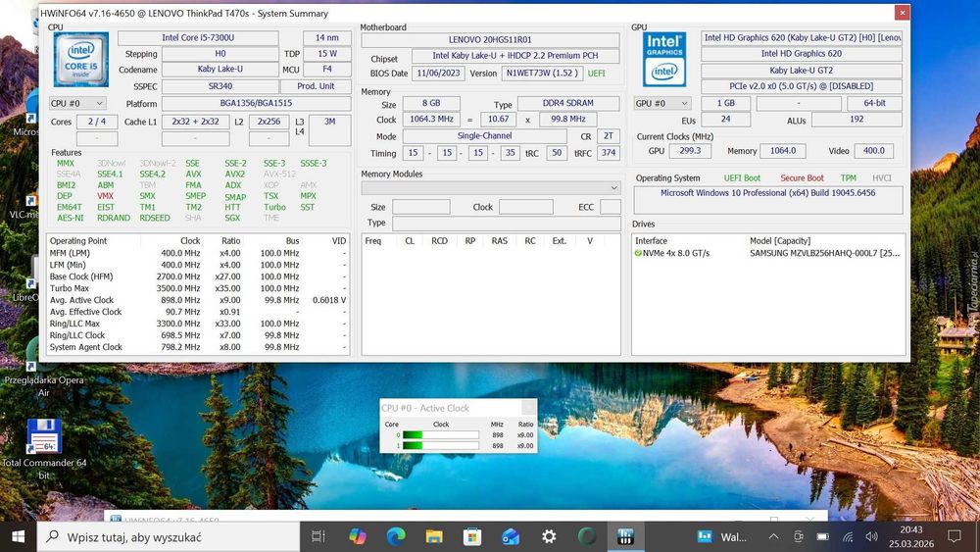Select the NVMe 4x 8.0 GT/s drive row
Image resolution: width=980 pixels, height=552 pixels.
point(768,253)
